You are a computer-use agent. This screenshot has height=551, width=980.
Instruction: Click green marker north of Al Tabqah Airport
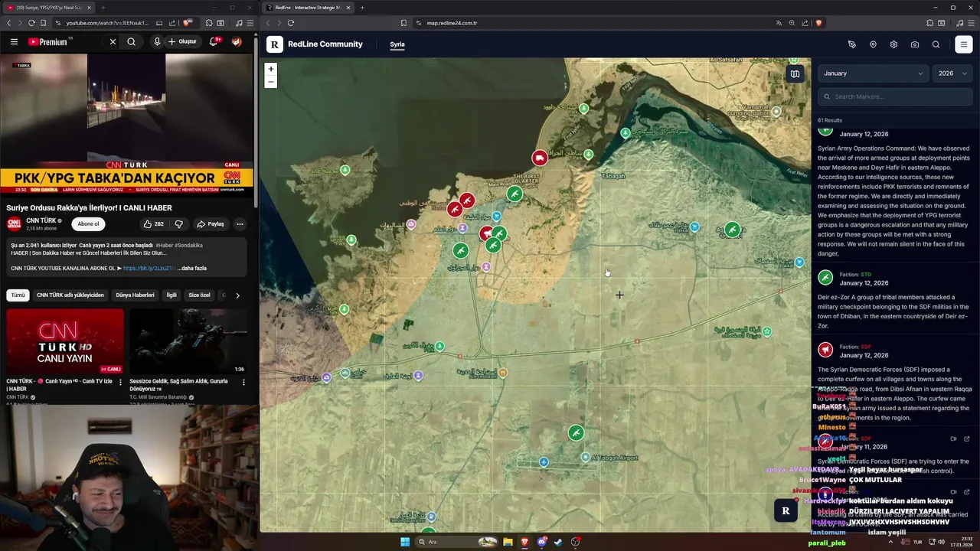576,433
